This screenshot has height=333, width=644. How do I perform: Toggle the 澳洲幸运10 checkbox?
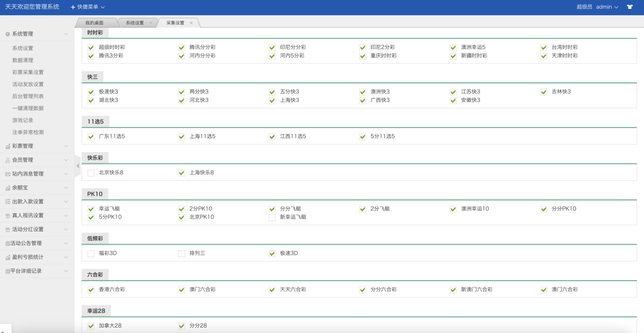point(453,209)
